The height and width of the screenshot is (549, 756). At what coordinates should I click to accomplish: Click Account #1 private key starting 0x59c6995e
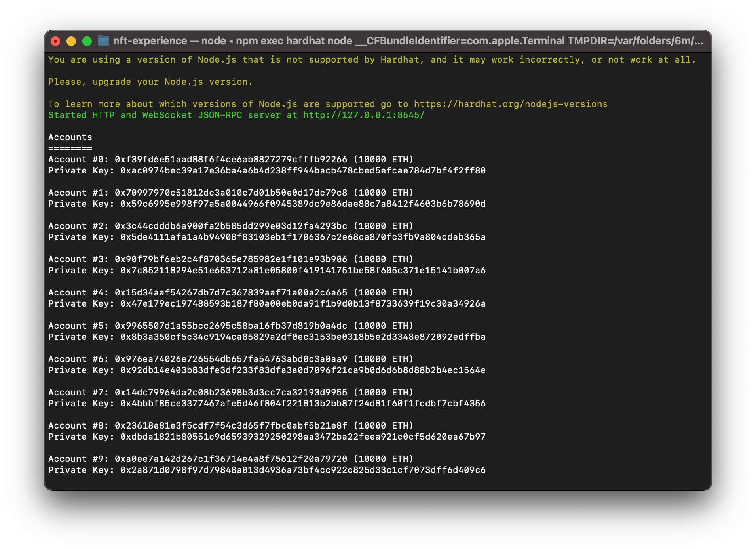click(303, 204)
